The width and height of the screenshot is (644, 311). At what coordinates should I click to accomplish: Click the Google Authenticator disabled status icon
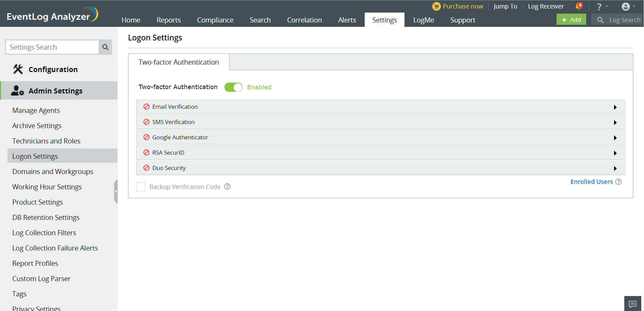pos(147,137)
